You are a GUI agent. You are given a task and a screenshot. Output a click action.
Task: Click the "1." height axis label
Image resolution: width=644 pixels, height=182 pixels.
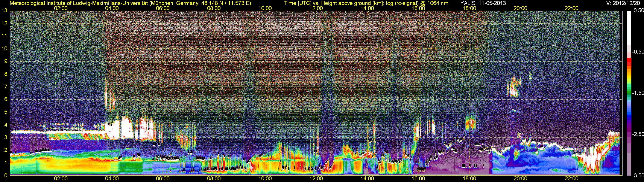6,163
